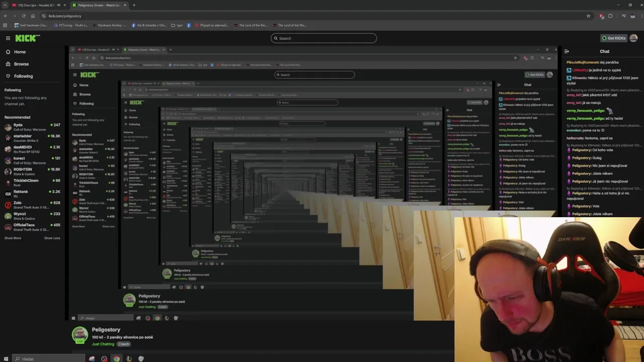644x362 pixels.
Task: Open a new browser tab
Action: [x=134, y=5]
